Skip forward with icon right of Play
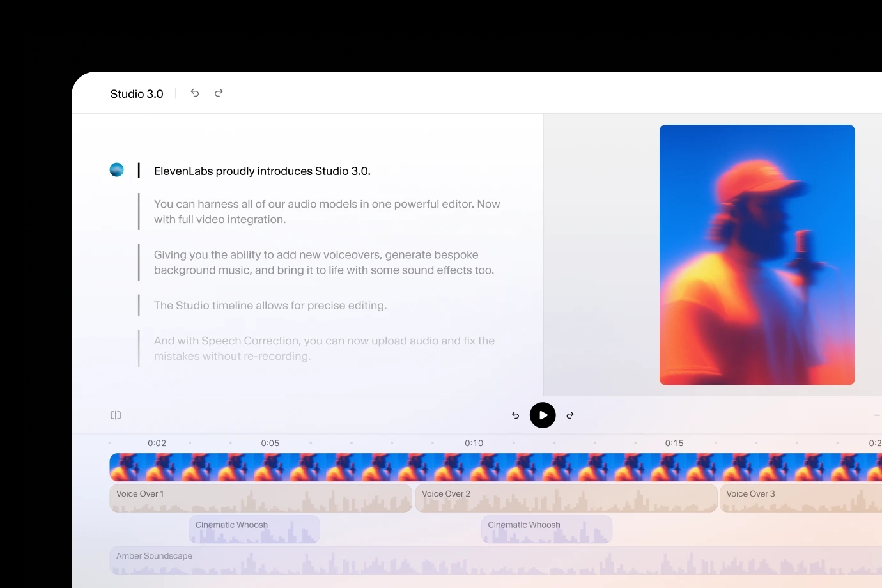 coord(570,415)
